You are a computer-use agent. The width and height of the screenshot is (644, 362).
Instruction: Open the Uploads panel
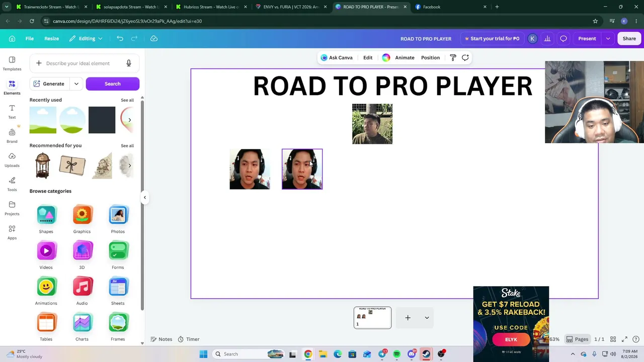pos(12,160)
